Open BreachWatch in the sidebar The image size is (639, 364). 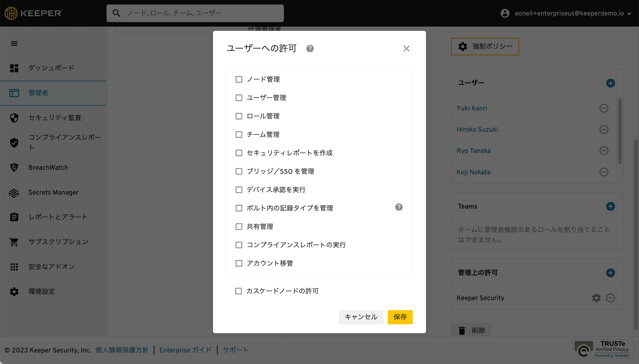tap(48, 168)
